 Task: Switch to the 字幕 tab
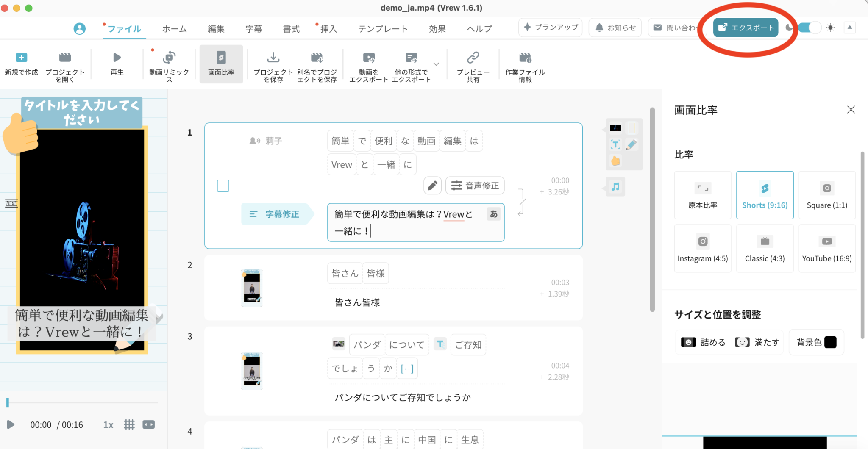pos(254,29)
